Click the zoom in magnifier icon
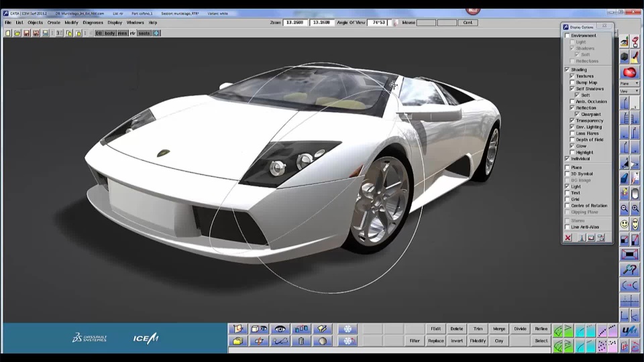644x362 pixels. (x=635, y=209)
